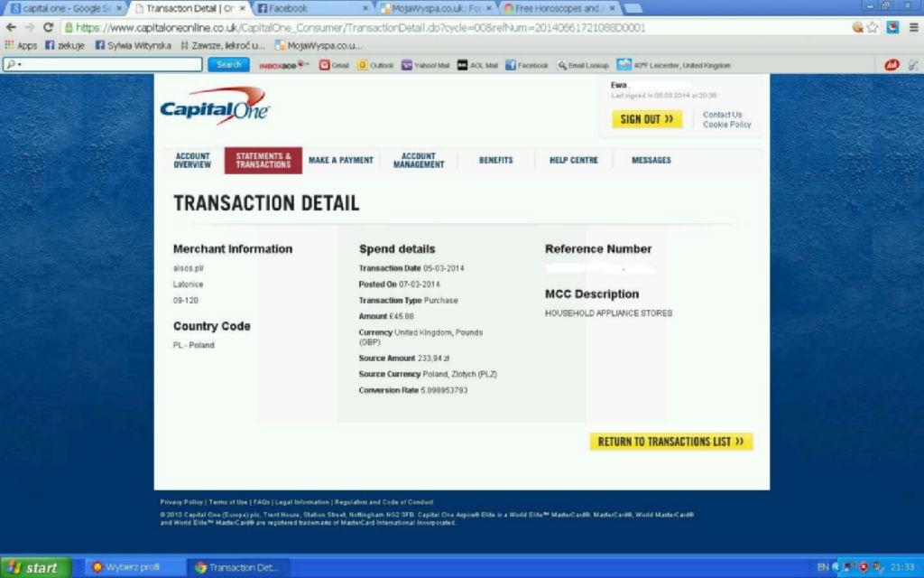Switch to the Facebook tab

click(313, 8)
